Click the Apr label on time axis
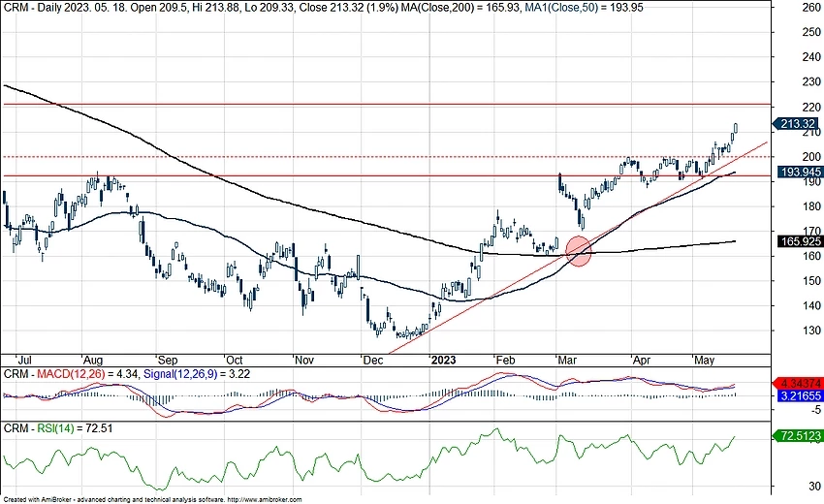The width and height of the screenshot is (824, 504). tap(642, 361)
